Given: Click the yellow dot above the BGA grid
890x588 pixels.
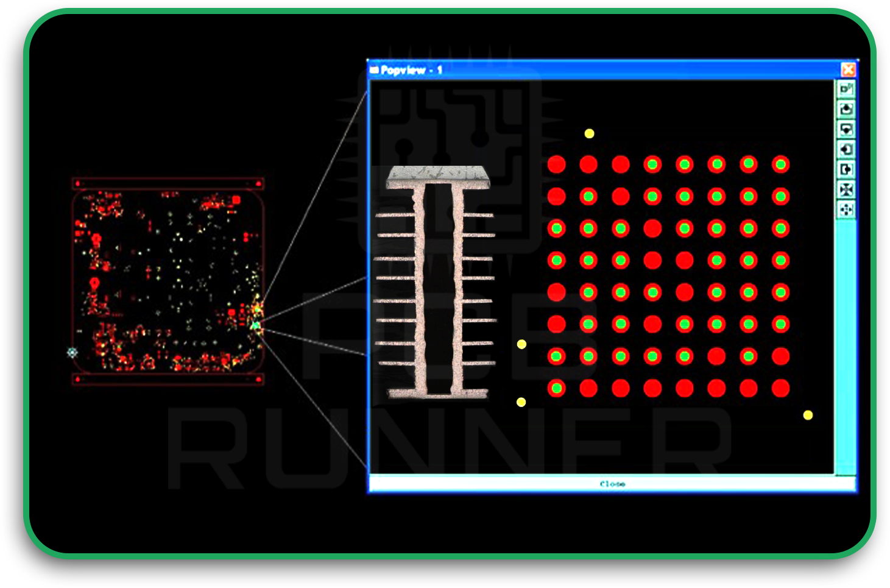Looking at the screenshot, I should (x=589, y=133).
